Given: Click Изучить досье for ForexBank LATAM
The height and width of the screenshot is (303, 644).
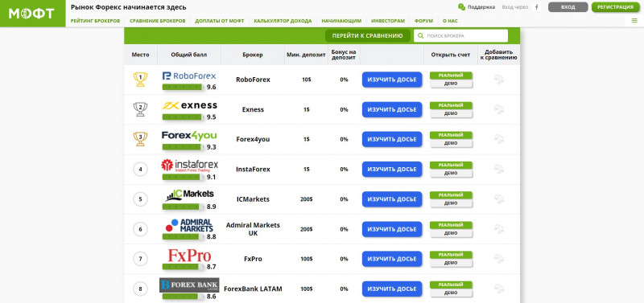Looking at the screenshot, I should tap(392, 289).
